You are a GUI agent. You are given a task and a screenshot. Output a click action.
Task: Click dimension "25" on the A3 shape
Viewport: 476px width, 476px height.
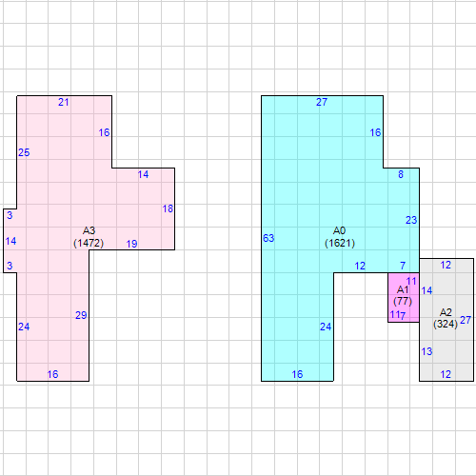(x=24, y=152)
